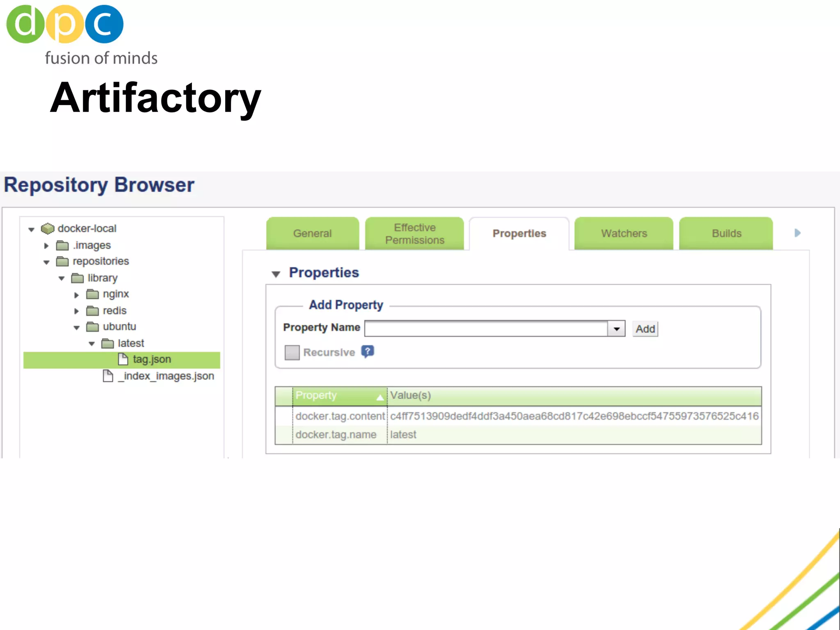Screen dimensions: 840x630
Task: Click the Property column header
Action: point(340,396)
